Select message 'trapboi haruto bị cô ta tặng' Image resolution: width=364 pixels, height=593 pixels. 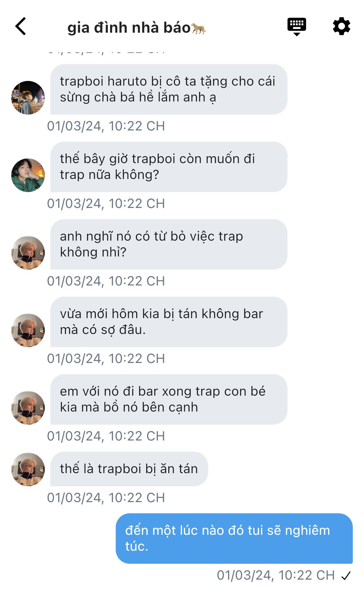169,89
